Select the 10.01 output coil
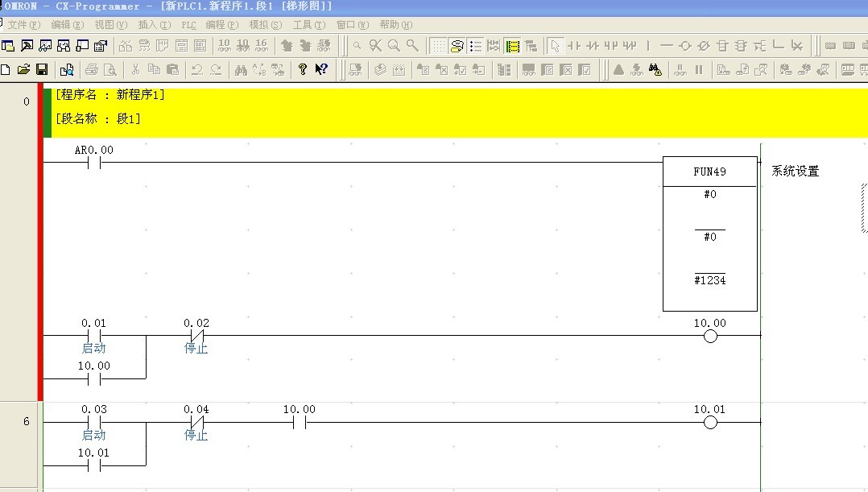 click(x=709, y=422)
